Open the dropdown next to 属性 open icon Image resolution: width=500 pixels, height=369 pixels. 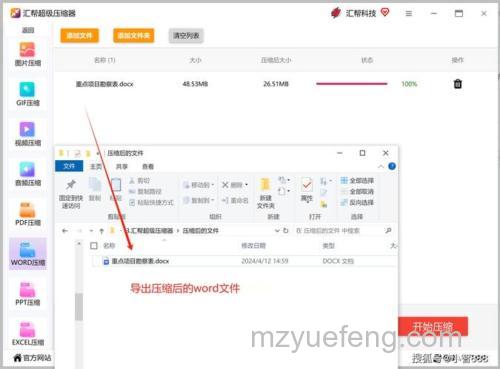(326, 181)
